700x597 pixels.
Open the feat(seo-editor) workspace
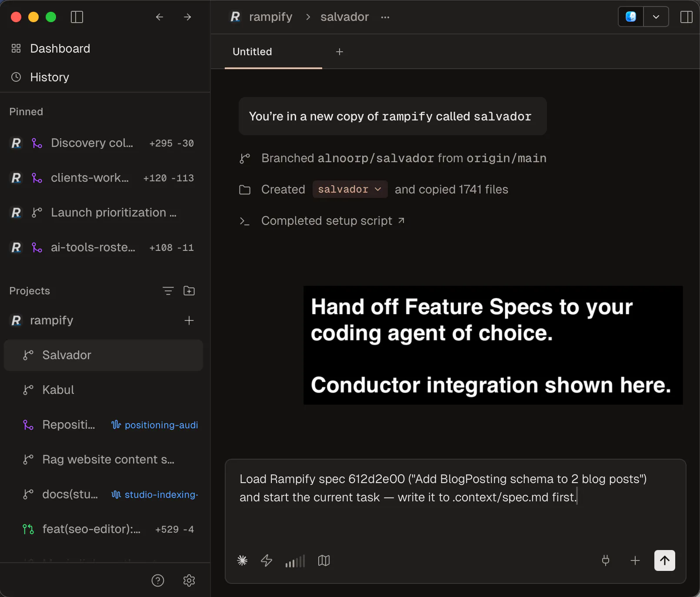pos(103,529)
